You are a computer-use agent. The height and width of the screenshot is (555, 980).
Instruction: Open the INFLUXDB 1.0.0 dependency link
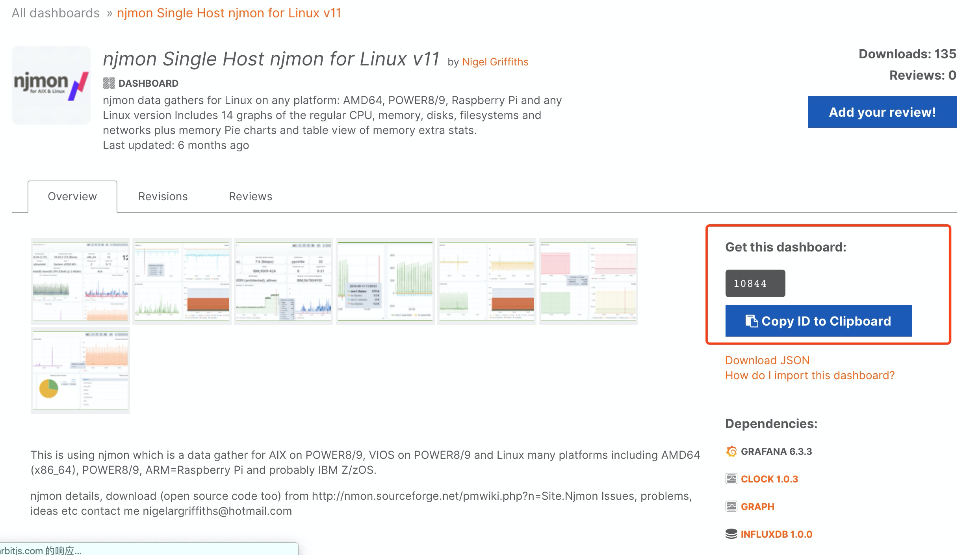point(776,534)
